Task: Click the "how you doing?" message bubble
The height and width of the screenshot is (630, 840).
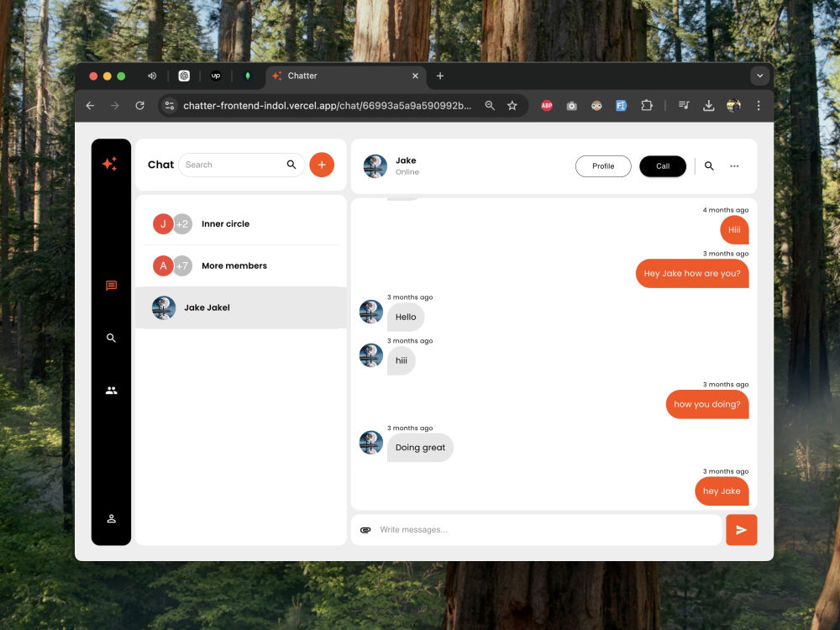Action: pos(707,405)
